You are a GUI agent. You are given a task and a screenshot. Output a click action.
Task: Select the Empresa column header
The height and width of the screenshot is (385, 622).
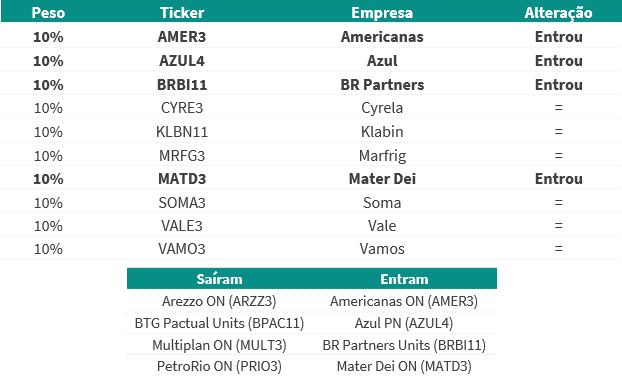click(382, 13)
